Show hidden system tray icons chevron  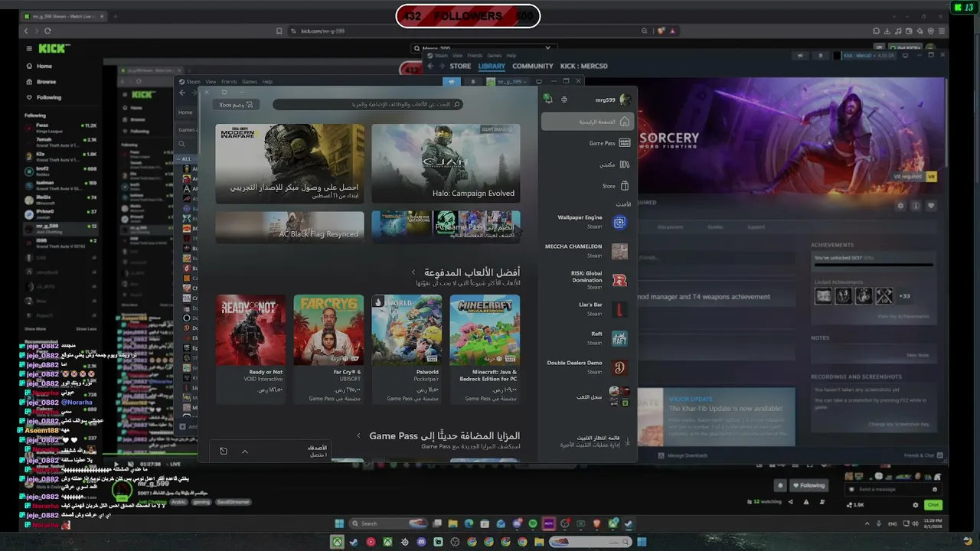[867, 524]
